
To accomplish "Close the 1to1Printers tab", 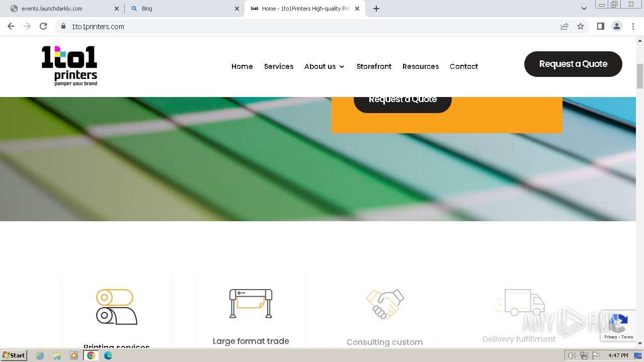I will coord(358,9).
